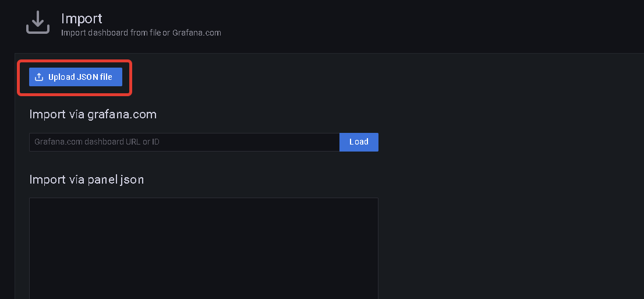Click the 'Grafana.com dashboard URL or ID' placeholder text

pos(97,142)
